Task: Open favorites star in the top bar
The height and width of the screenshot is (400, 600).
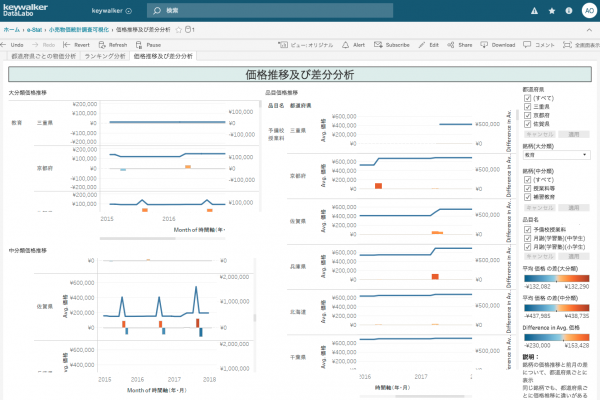Action: coord(551,11)
